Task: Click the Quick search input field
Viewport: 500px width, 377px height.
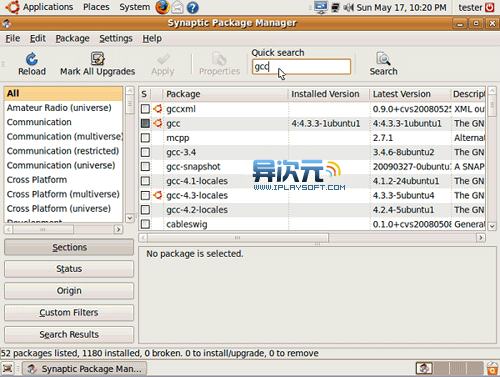Action: click(x=301, y=67)
